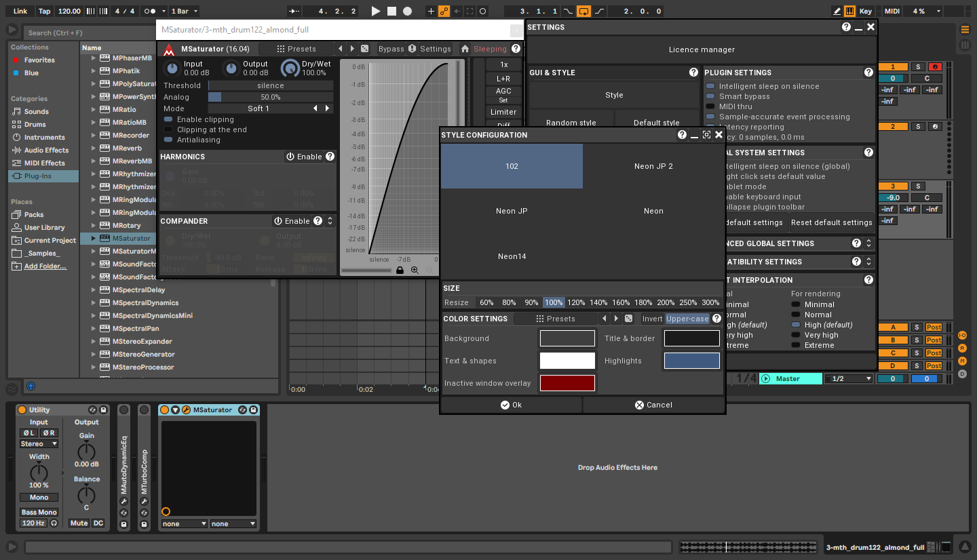Viewport: 977px width, 560px height.
Task: Open the Master 1/2 output dropdown
Action: (849, 378)
